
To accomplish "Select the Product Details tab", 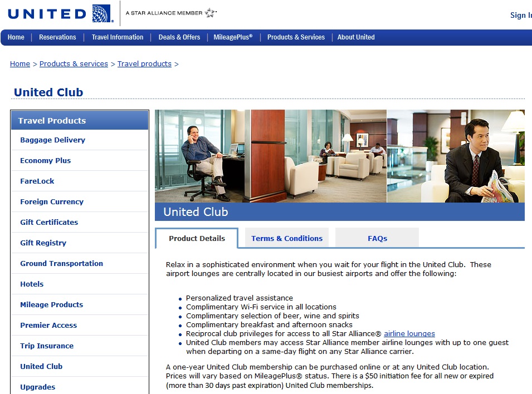I will (x=197, y=238).
